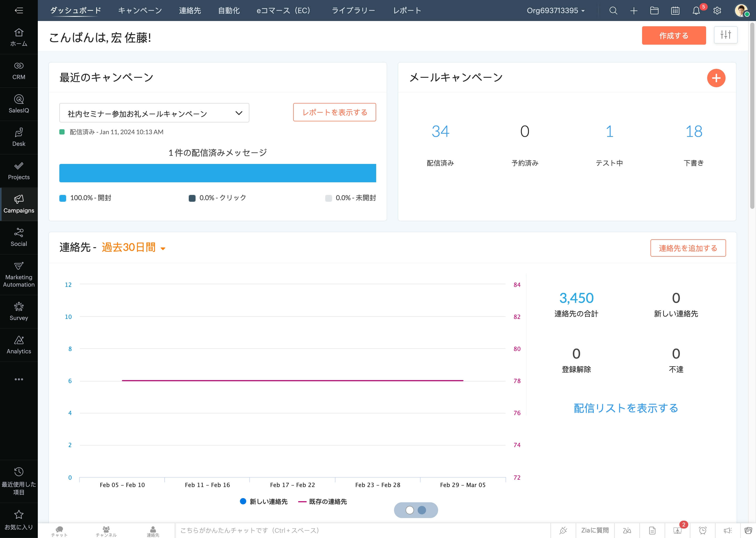Add a new email campaign with the plus icon
This screenshot has height=538, width=756.
pos(716,78)
